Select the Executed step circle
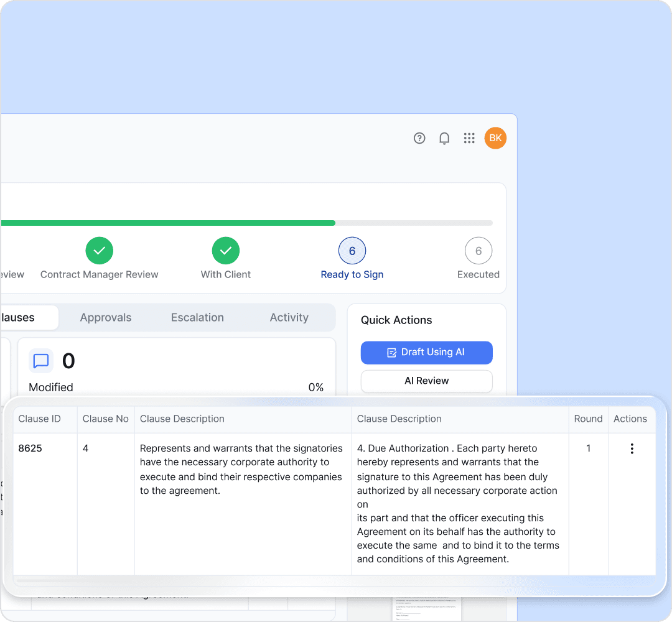The image size is (672, 622). (x=478, y=251)
